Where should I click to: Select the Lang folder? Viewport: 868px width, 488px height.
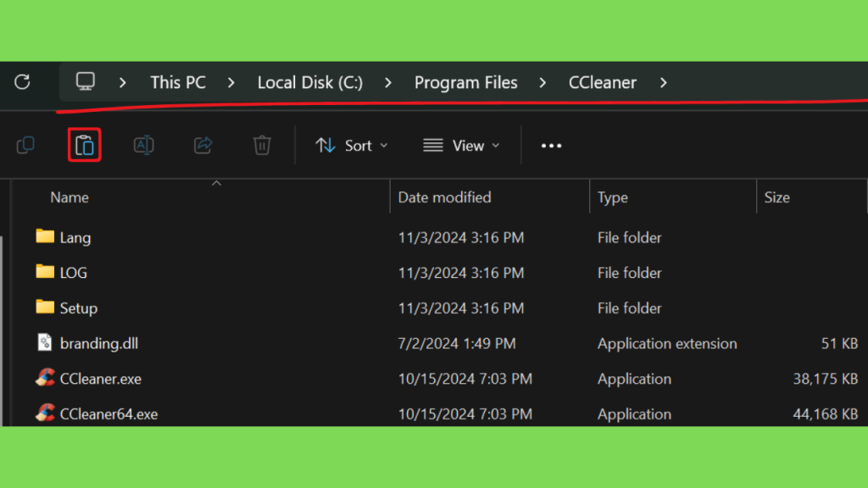pyautogui.click(x=75, y=238)
